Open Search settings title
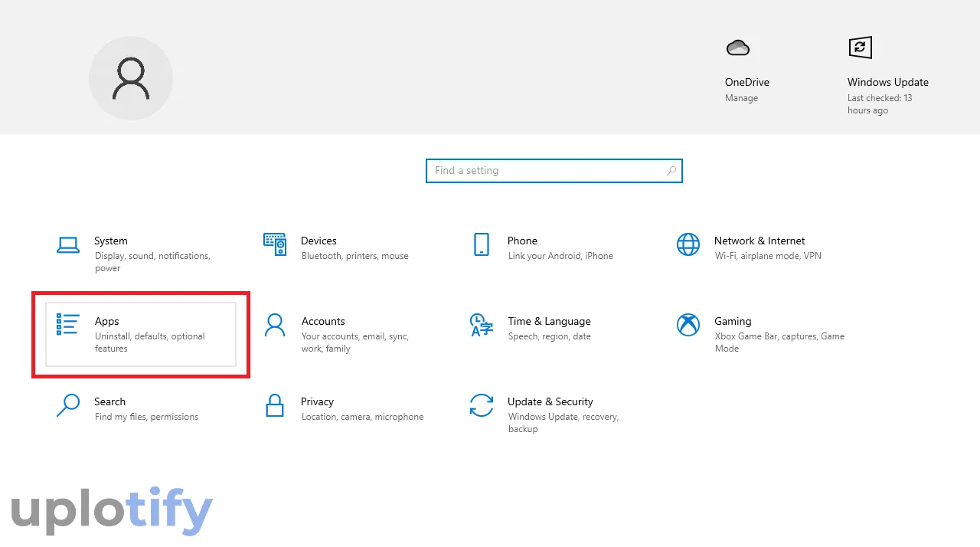Image resolution: width=980 pixels, height=547 pixels. pyautogui.click(x=109, y=401)
